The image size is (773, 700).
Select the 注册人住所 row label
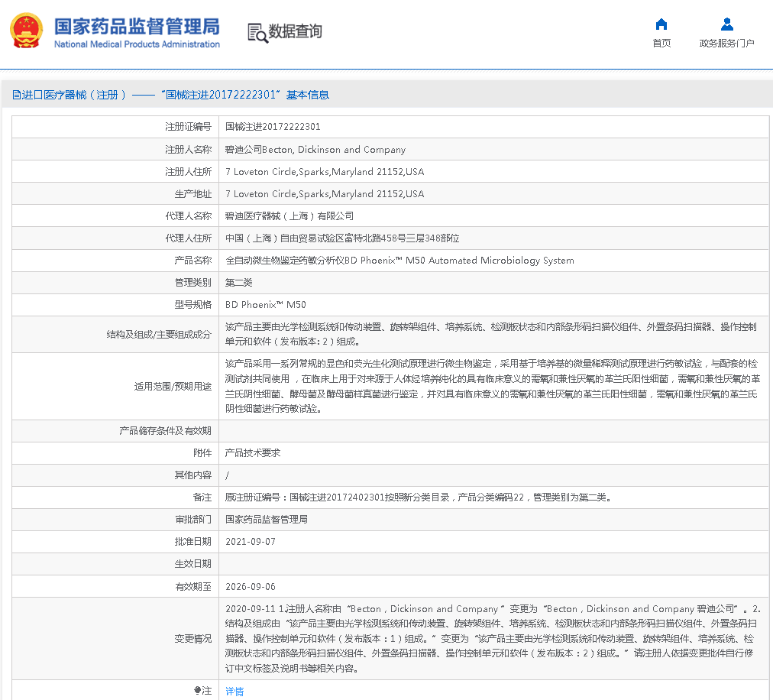pos(189,172)
